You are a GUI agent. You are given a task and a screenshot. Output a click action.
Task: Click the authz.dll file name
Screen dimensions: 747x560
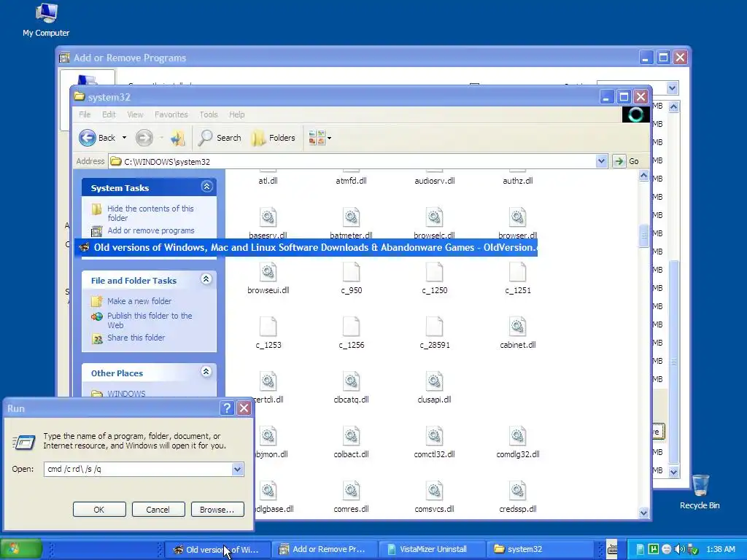[517, 181]
